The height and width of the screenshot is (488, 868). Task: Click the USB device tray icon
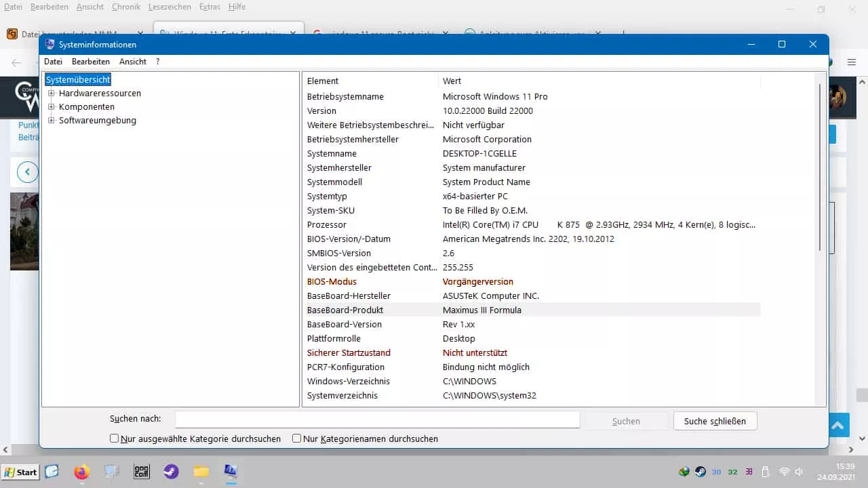[766, 472]
